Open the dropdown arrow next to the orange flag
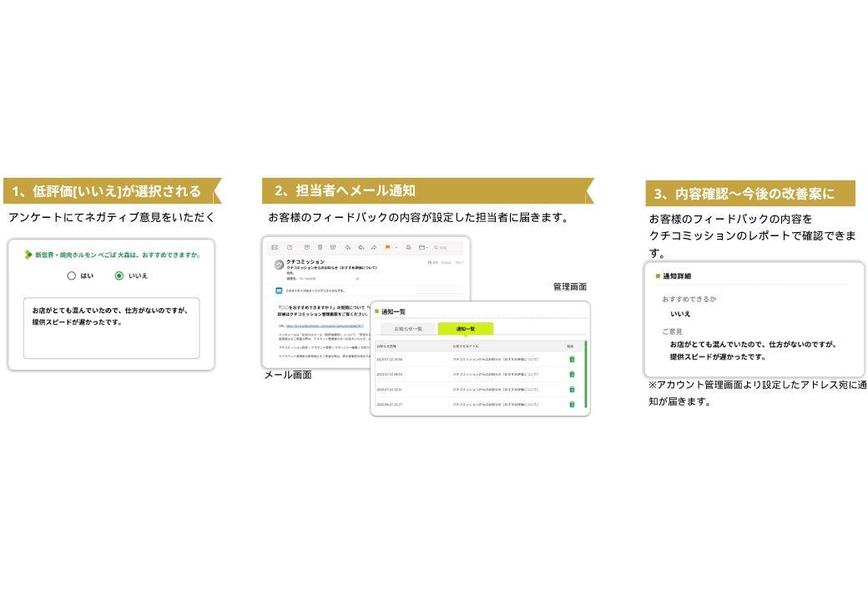Screen dimensions: 868x601 click(396, 247)
